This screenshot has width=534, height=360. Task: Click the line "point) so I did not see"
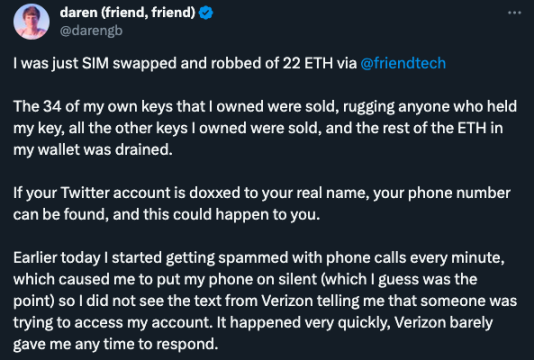265,301
